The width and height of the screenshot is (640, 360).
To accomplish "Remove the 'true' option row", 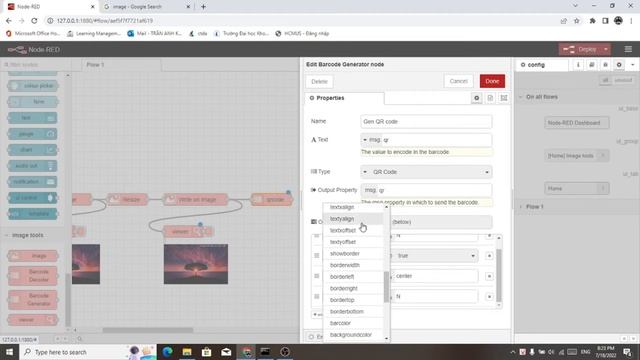I will 489,256.
